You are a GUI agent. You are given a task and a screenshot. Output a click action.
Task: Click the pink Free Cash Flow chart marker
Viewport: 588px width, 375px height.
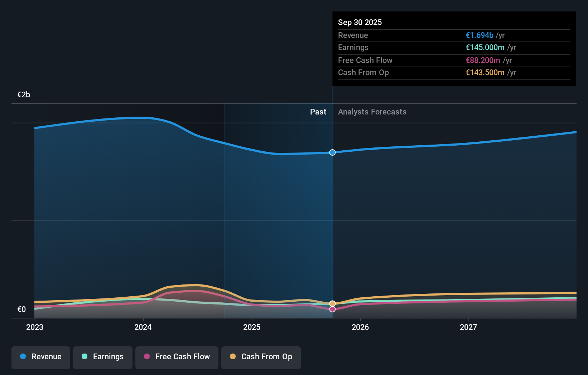pyautogui.click(x=333, y=309)
